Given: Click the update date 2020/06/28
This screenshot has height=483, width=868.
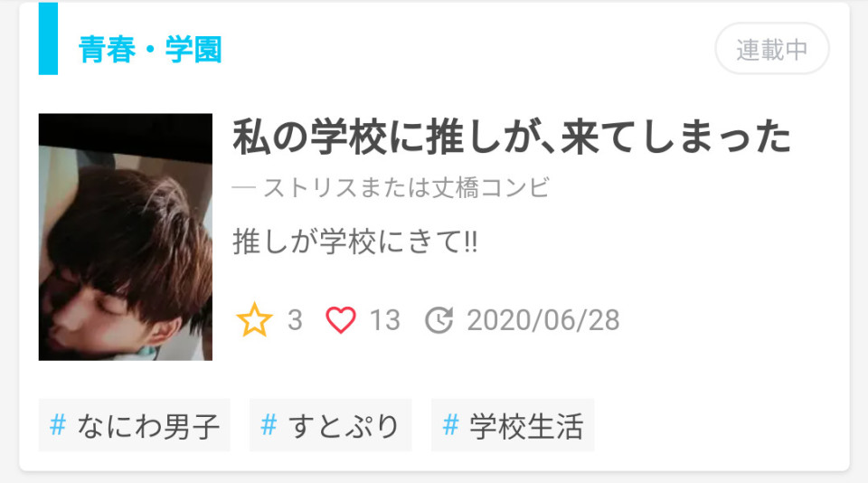Looking at the screenshot, I should pos(543,320).
